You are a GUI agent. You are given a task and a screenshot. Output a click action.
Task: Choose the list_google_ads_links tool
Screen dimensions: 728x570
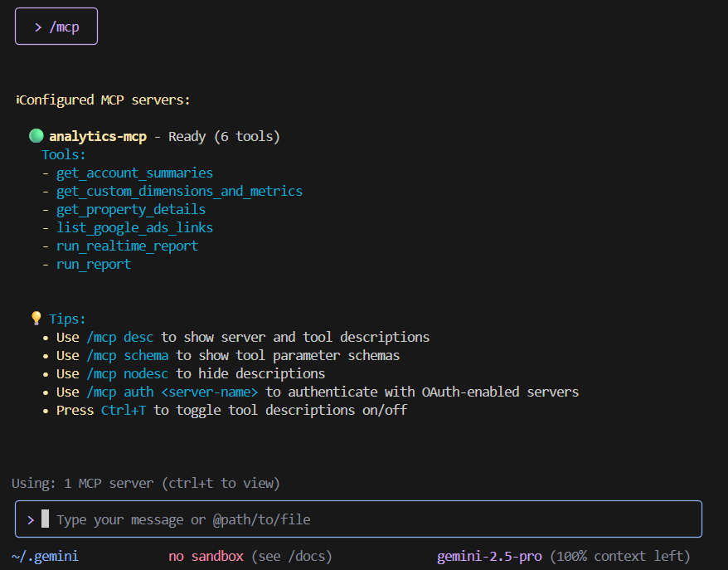pos(134,228)
